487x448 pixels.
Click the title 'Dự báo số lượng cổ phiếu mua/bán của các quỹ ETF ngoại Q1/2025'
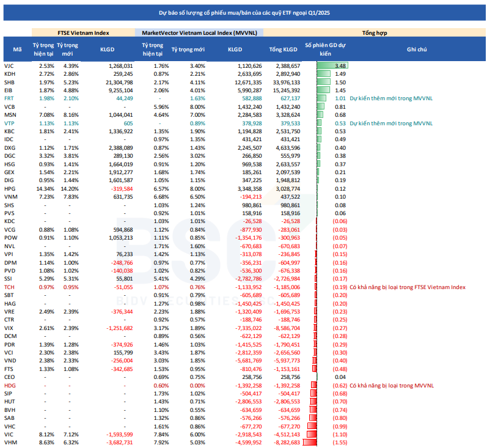[244, 13]
